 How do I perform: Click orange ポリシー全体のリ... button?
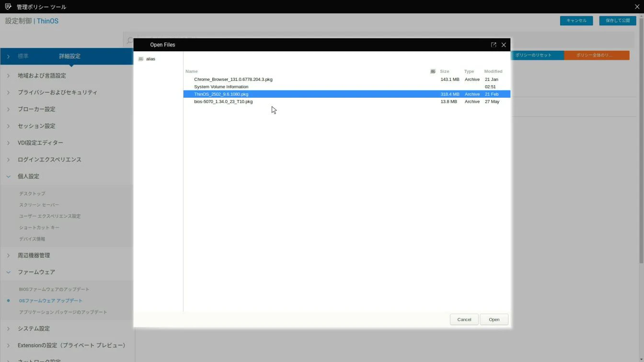click(597, 55)
